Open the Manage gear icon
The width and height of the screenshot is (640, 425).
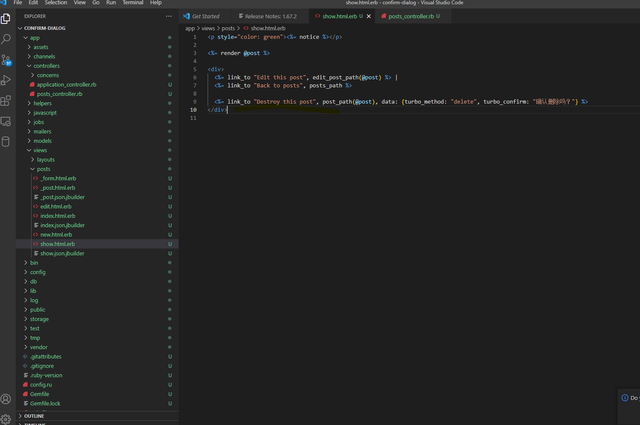tap(6, 419)
